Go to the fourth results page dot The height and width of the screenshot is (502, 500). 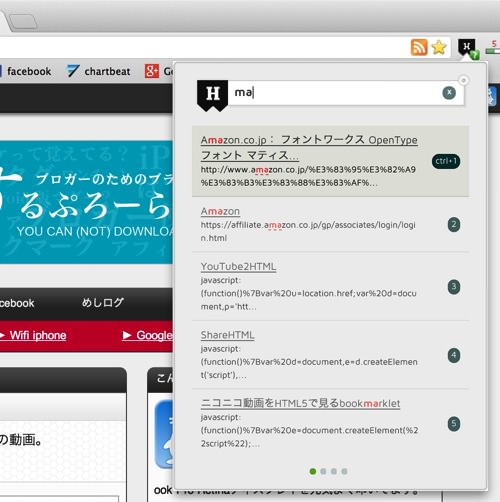pyautogui.click(x=344, y=471)
